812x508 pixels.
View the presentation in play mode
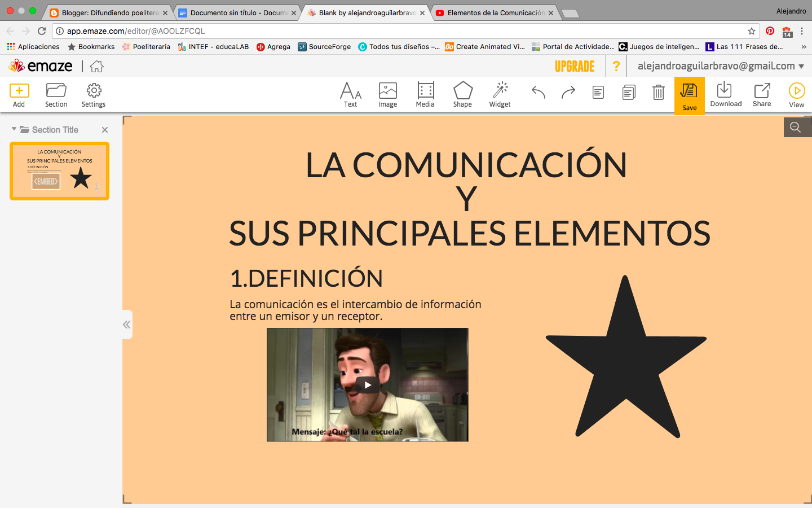tap(797, 95)
